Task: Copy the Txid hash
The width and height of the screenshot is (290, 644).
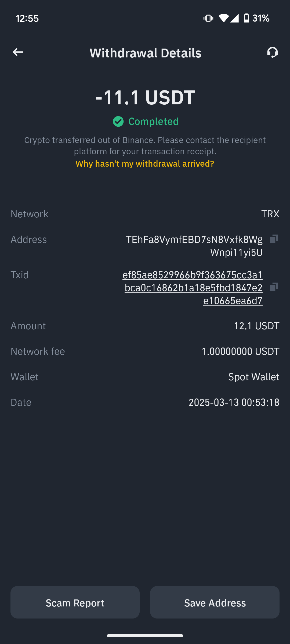Action: [274, 287]
